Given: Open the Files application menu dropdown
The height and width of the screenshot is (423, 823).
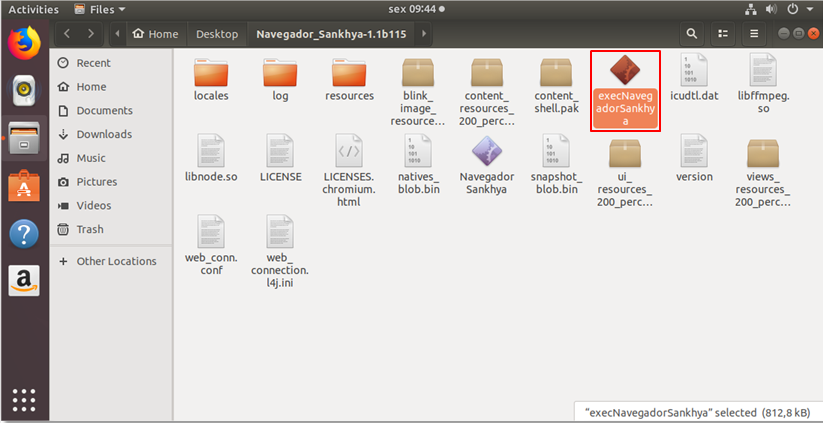Looking at the screenshot, I should (x=100, y=9).
